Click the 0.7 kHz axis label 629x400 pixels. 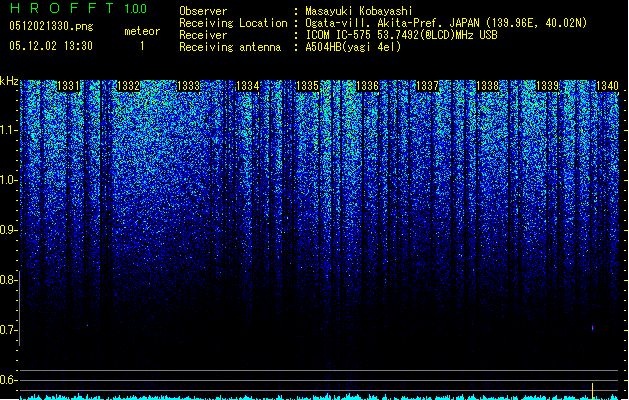coord(9,330)
